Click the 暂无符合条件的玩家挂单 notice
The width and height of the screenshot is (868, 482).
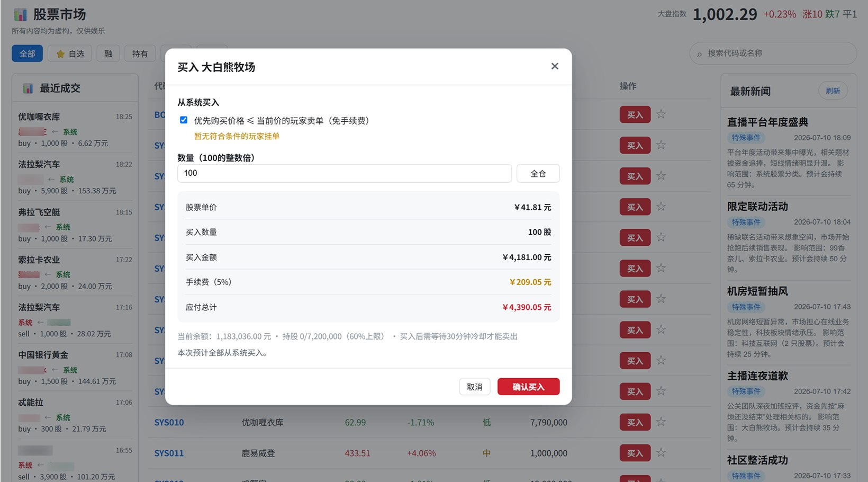coord(237,136)
